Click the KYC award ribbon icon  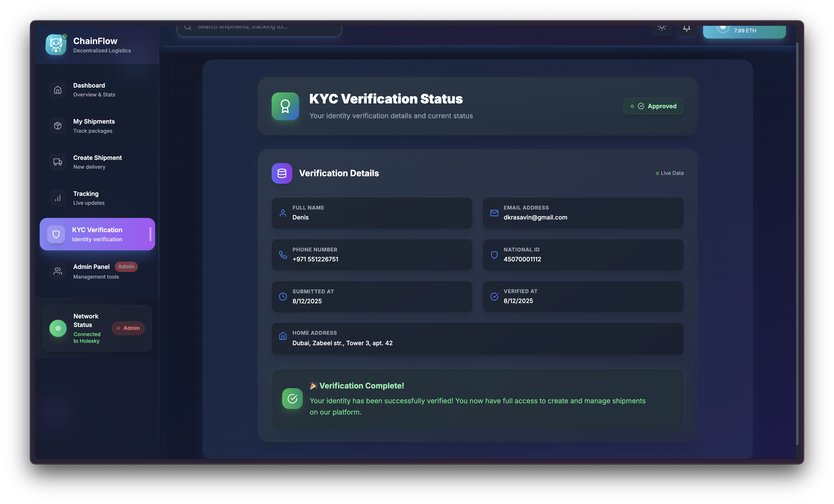[x=285, y=106]
